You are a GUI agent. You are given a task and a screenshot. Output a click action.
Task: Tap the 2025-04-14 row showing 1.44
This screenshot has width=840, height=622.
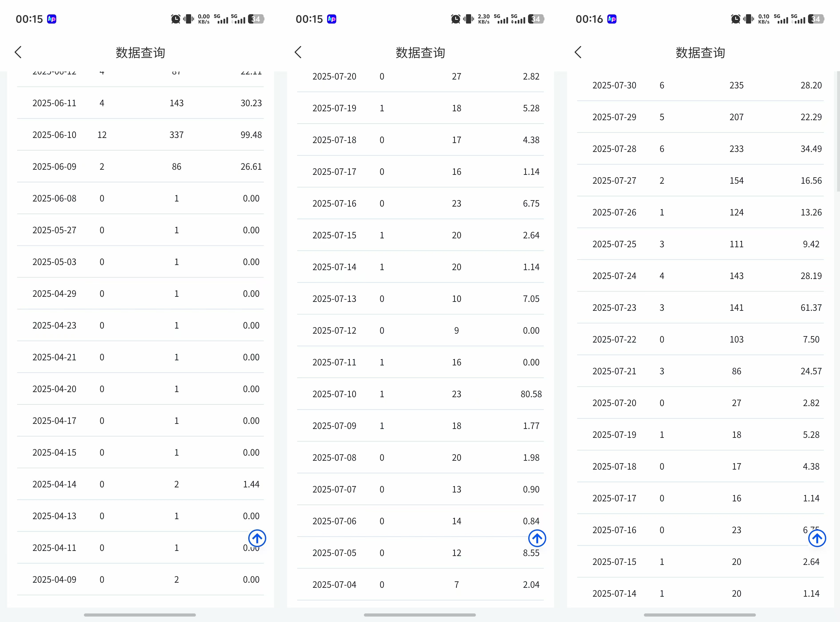coord(140,484)
